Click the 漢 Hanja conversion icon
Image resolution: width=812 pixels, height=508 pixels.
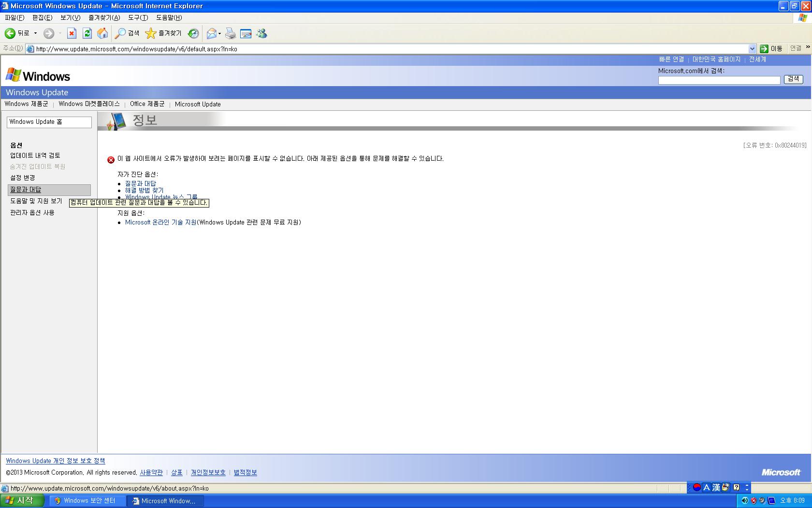(716, 488)
